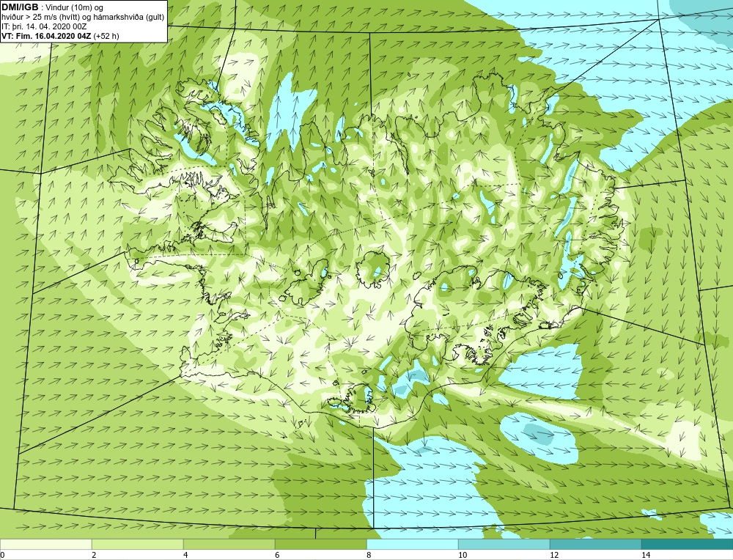Click the 'hviður > 25 m/s' description line

[83, 18]
